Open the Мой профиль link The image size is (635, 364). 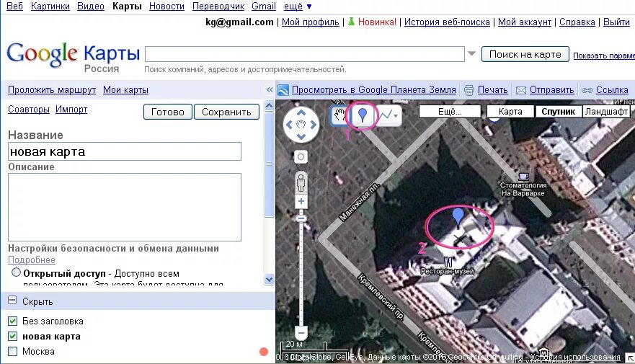[x=311, y=22]
